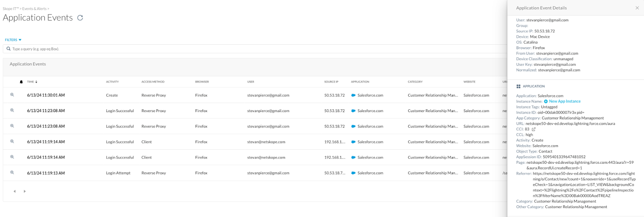Open details magnifier for 11:30:01 AM event
The image size is (644, 217).
coord(12,95)
